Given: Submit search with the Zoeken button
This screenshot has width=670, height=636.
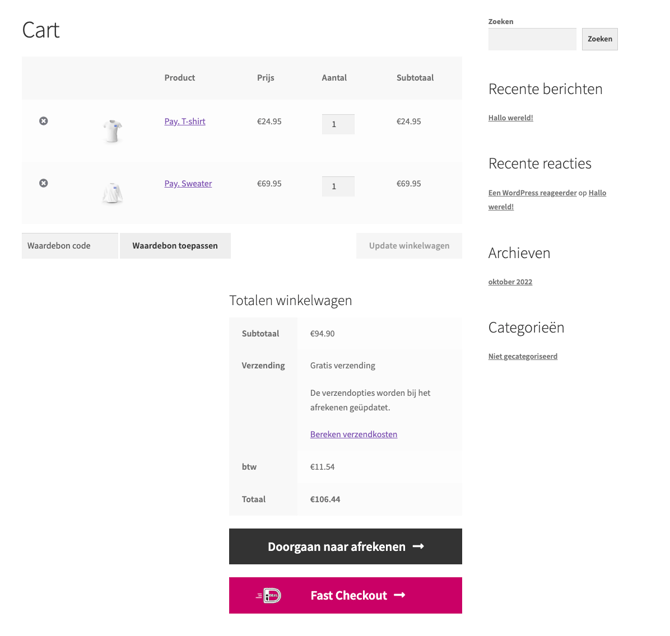Looking at the screenshot, I should 599,39.
